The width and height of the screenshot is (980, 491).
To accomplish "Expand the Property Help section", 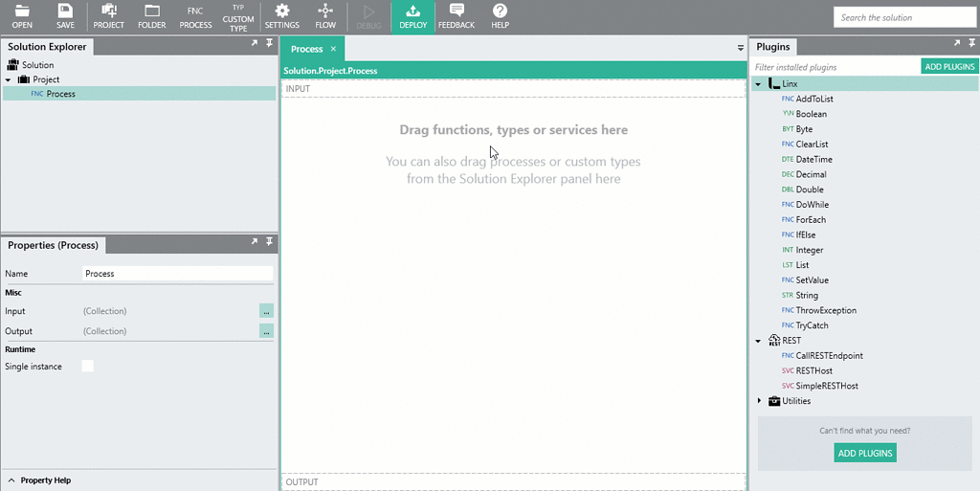I will [x=11, y=480].
